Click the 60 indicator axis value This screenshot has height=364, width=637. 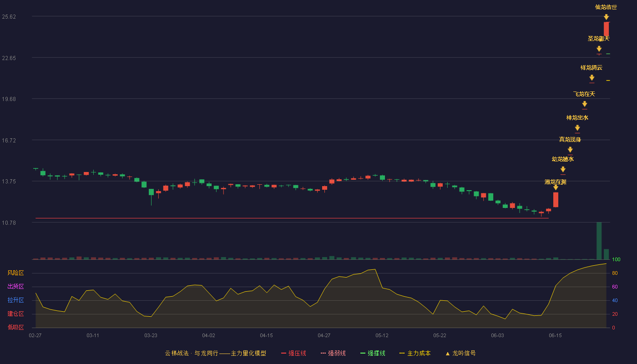coord(615,287)
